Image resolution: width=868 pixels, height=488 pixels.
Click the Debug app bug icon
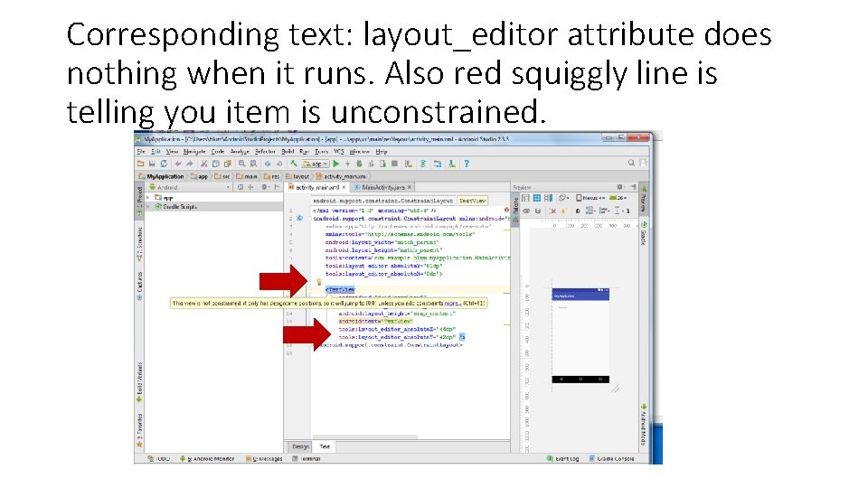(x=359, y=164)
